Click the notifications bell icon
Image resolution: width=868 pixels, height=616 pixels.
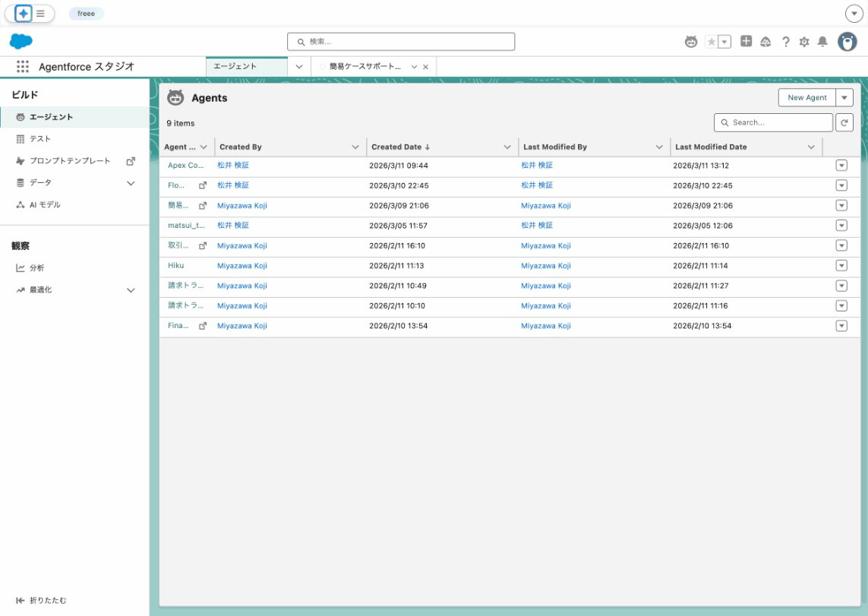822,42
